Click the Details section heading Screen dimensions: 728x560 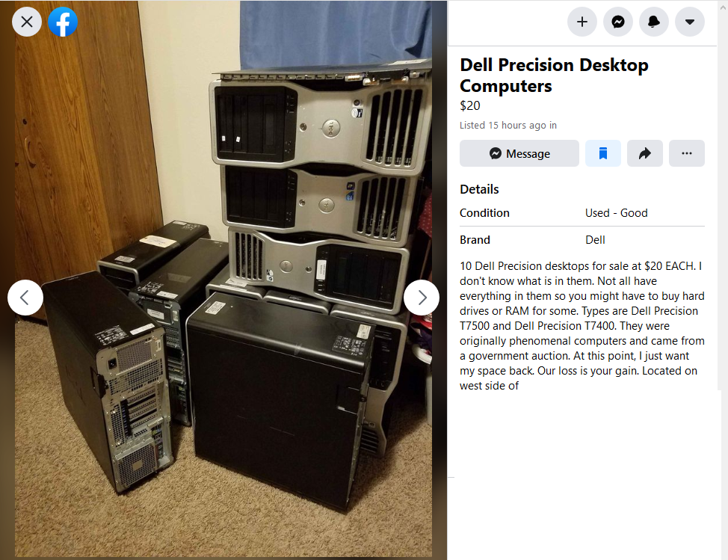tap(479, 189)
